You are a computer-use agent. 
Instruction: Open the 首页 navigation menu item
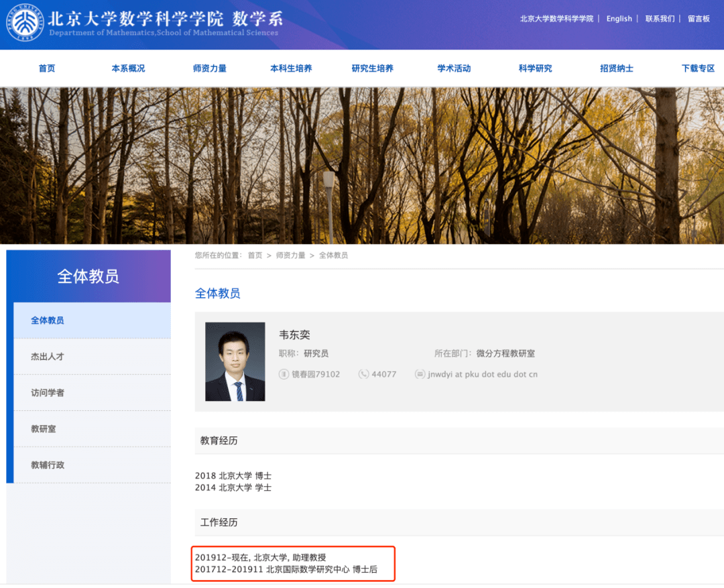click(47, 68)
